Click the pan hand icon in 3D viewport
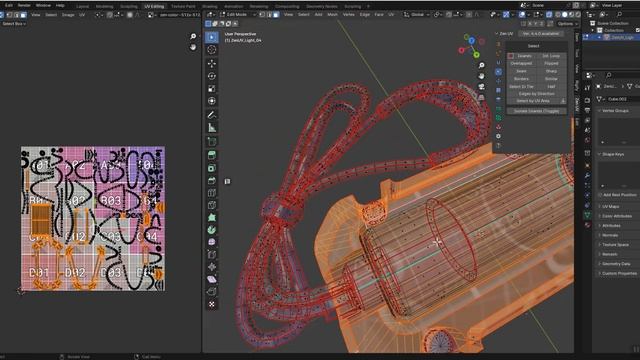640x360 pixels. (482, 76)
